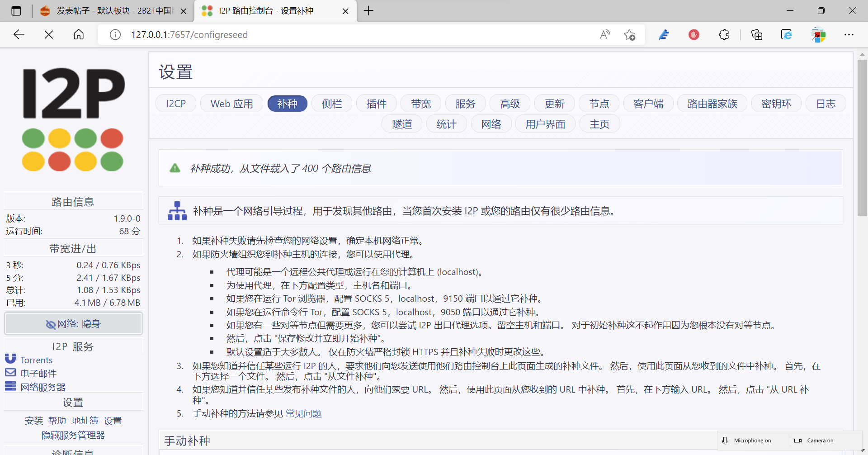Open browser Settings and more menu

849,34
